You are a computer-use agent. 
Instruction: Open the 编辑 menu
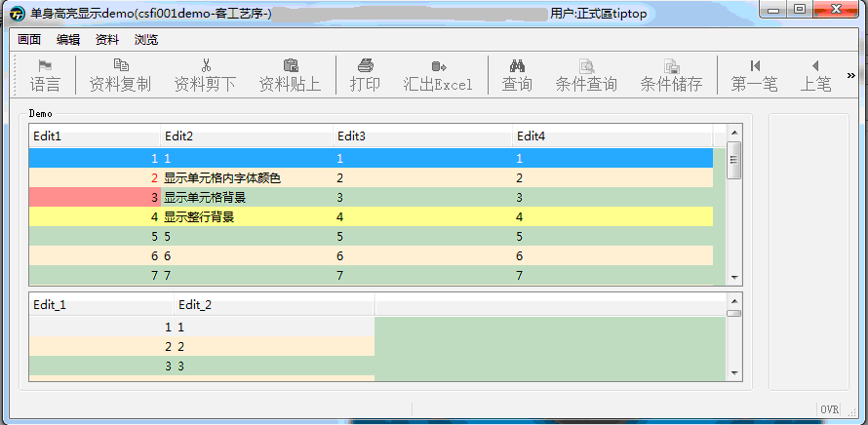pyautogui.click(x=68, y=39)
